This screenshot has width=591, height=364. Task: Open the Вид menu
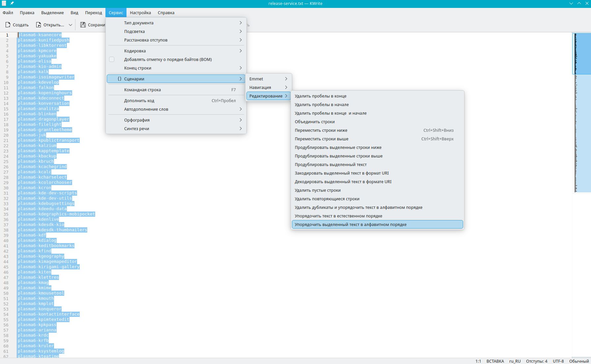[74, 13]
